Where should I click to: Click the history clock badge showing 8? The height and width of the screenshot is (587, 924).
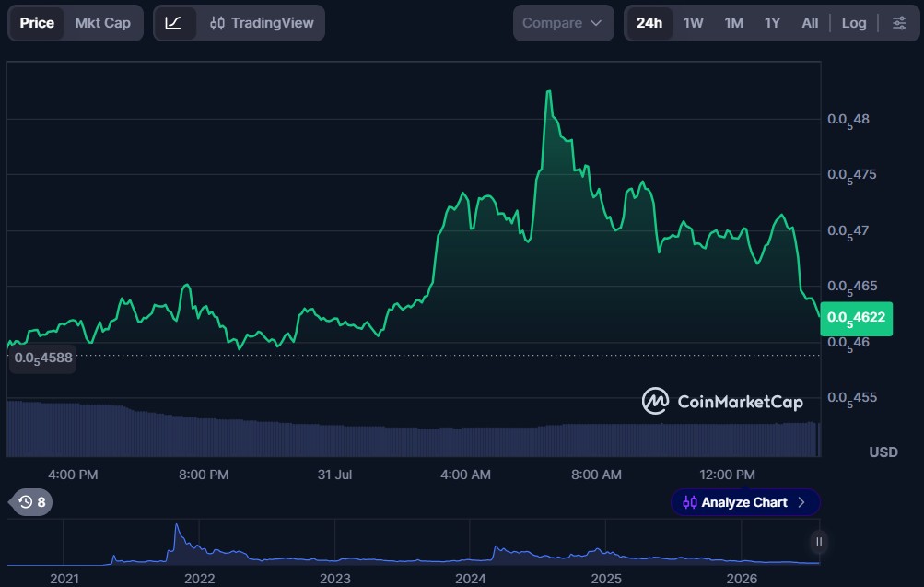tap(31, 502)
